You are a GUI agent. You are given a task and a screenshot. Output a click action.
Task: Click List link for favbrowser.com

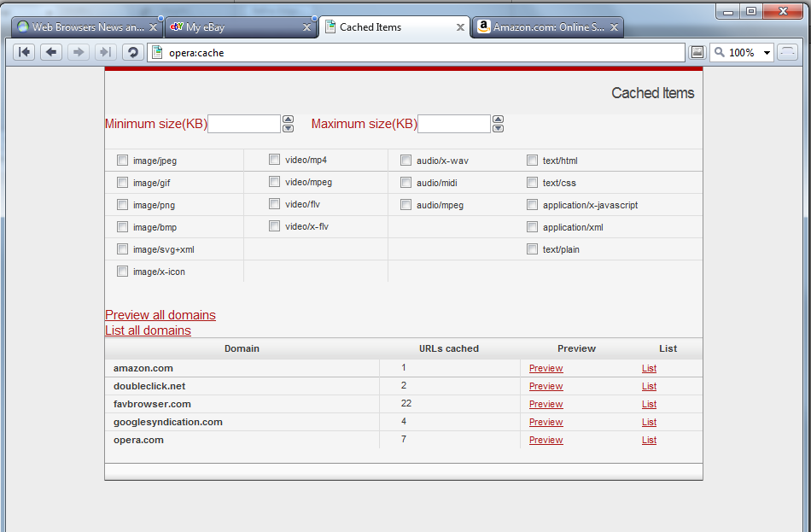point(649,404)
